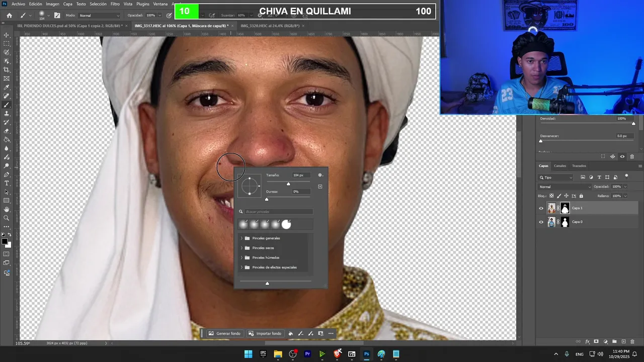Expand Pinceles generales folder
644x362 pixels.
click(242, 238)
